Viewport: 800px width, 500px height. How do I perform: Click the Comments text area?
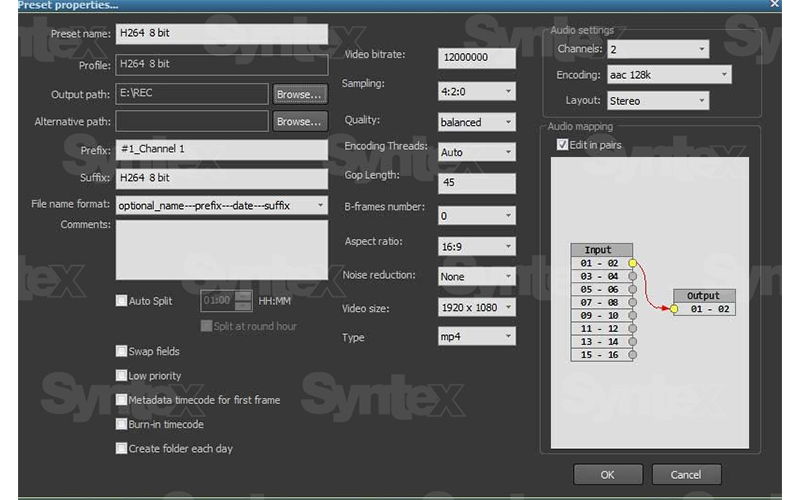pyautogui.click(x=221, y=250)
